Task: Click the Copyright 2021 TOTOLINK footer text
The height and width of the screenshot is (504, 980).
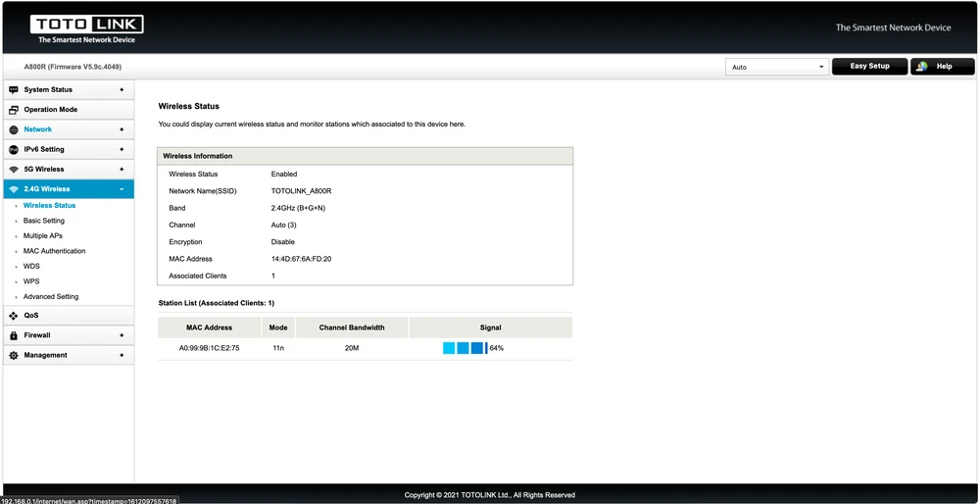Action: click(x=489, y=495)
